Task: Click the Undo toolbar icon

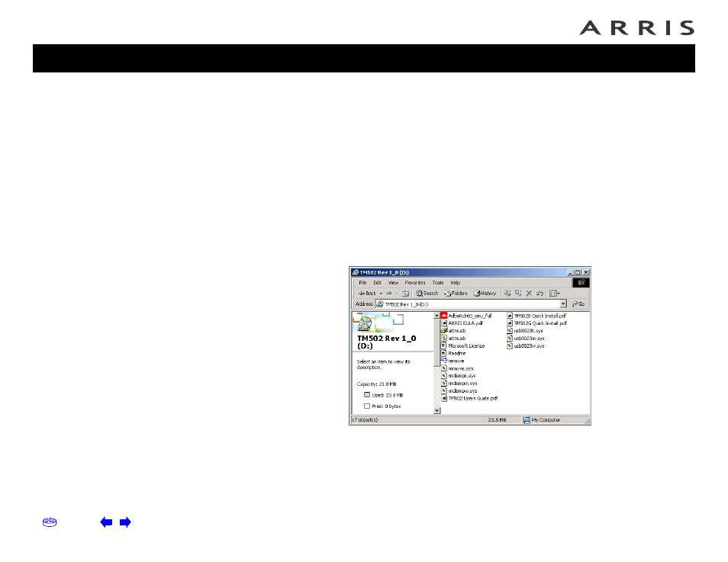Action: point(540,294)
